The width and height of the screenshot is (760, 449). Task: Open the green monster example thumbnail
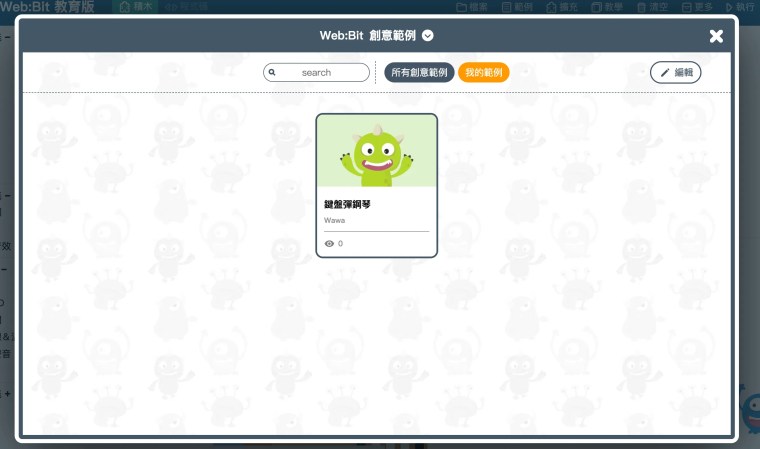click(x=377, y=151)
